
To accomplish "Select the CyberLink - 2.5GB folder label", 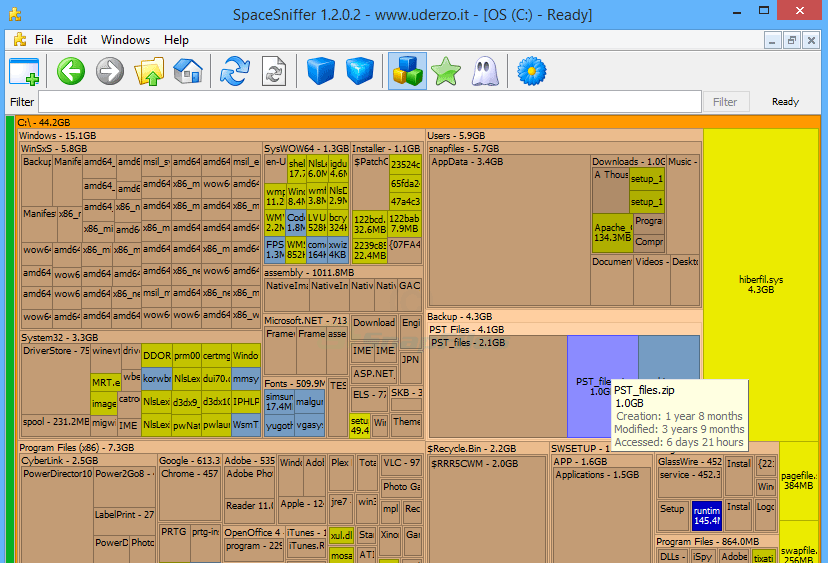I will point(60,461).
